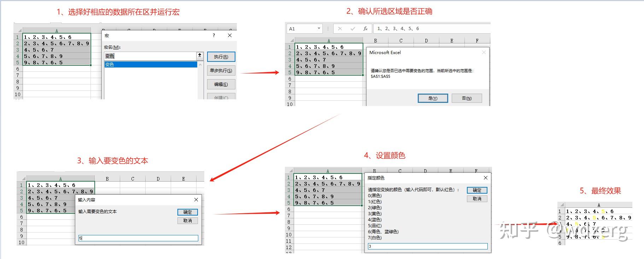
Task: Click row header 7 beside the Microsoft Excel message box
Action: [x=290, y=85]
